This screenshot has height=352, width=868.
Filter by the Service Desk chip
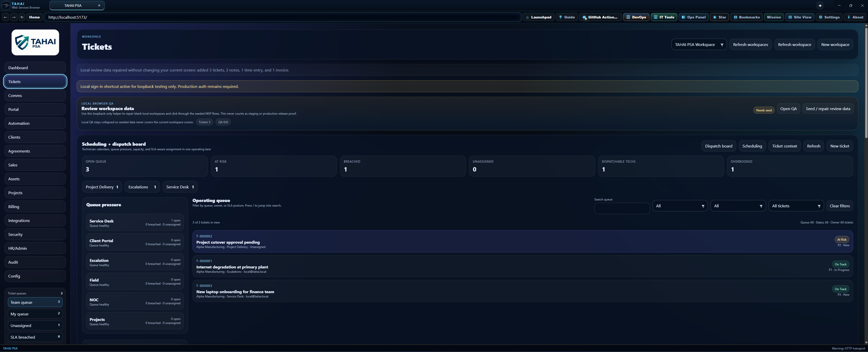[x=180, y=187]
